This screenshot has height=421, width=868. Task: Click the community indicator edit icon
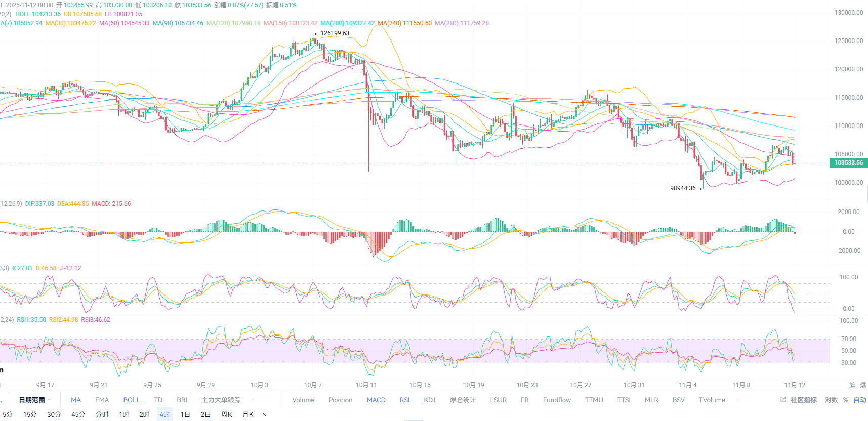pyautogui.click(x=783, y=400)
